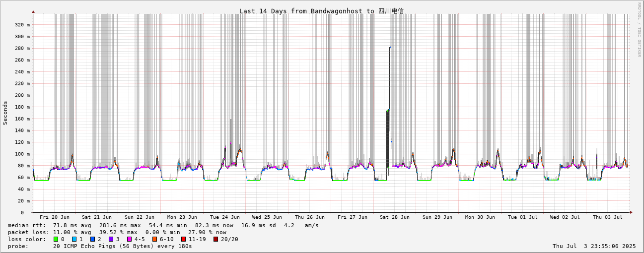Click the 'Mon 23 Jun' date label
This screenshot has height=253, width=644.
point(182,217)
